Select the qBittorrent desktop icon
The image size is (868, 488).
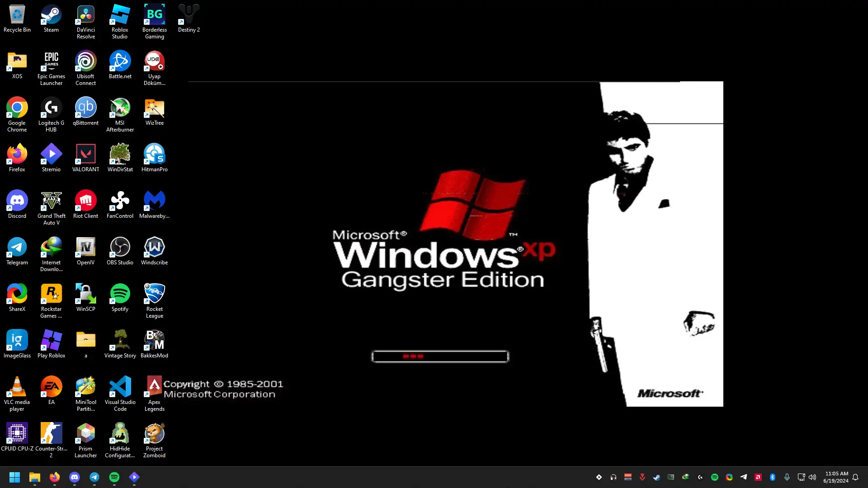pos(86,112)
